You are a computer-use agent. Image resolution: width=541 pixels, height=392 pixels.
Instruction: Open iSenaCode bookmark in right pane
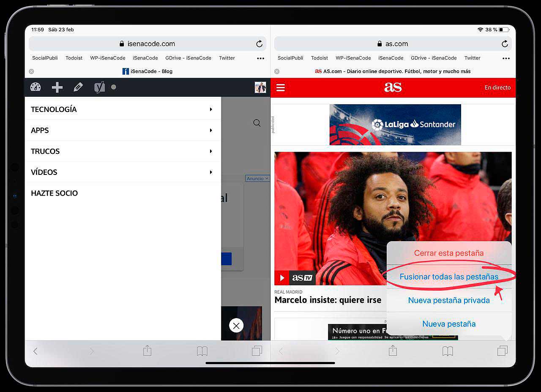pyautogui.click(x=391, y=58)
